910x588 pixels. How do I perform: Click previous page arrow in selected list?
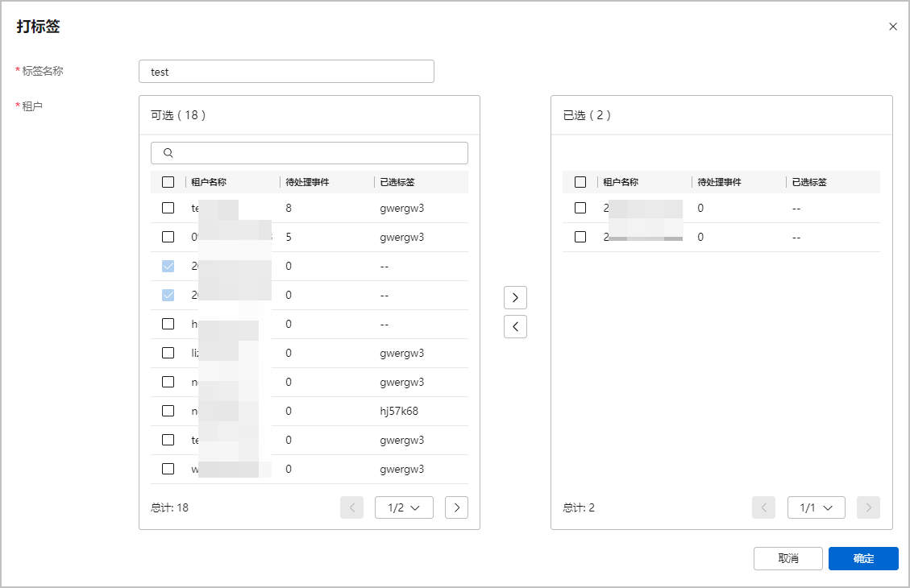click(x=764, y=507)
